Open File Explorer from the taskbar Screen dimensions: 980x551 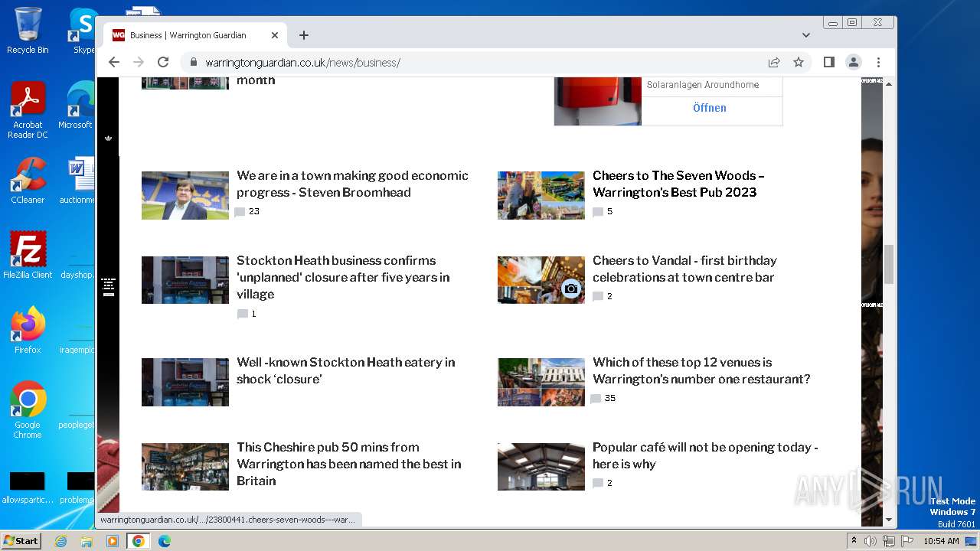point(87,541)
